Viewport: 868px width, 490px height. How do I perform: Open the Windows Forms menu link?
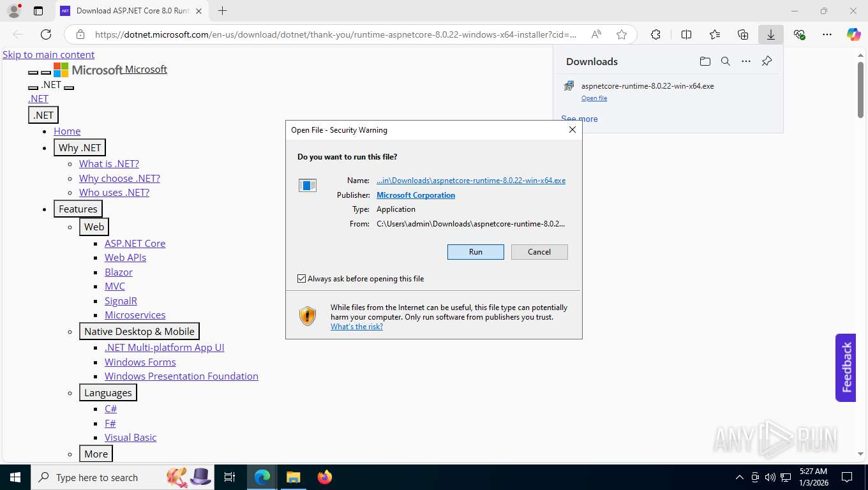click(x=140, y=362)
